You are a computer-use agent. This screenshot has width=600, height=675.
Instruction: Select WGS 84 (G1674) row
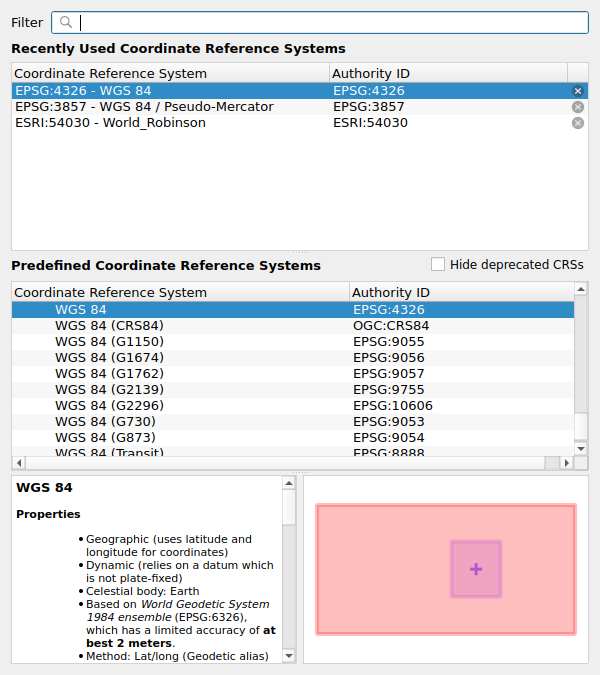point(293,358)
